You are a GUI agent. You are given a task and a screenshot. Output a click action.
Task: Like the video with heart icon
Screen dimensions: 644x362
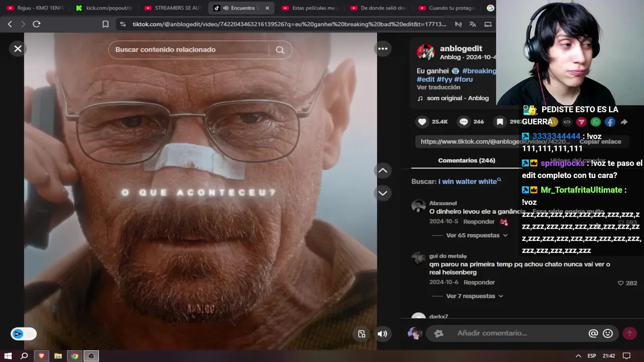[422, 122]
